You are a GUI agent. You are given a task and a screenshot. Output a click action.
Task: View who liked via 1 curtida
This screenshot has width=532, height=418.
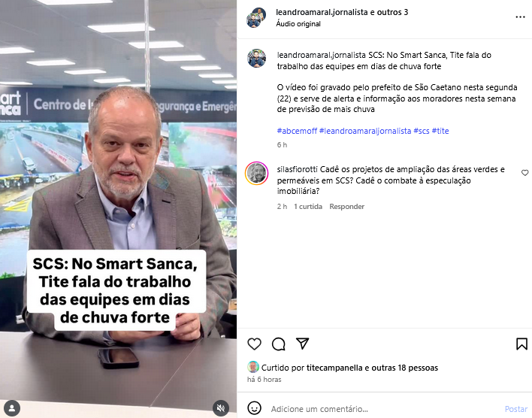click(308, 207)
